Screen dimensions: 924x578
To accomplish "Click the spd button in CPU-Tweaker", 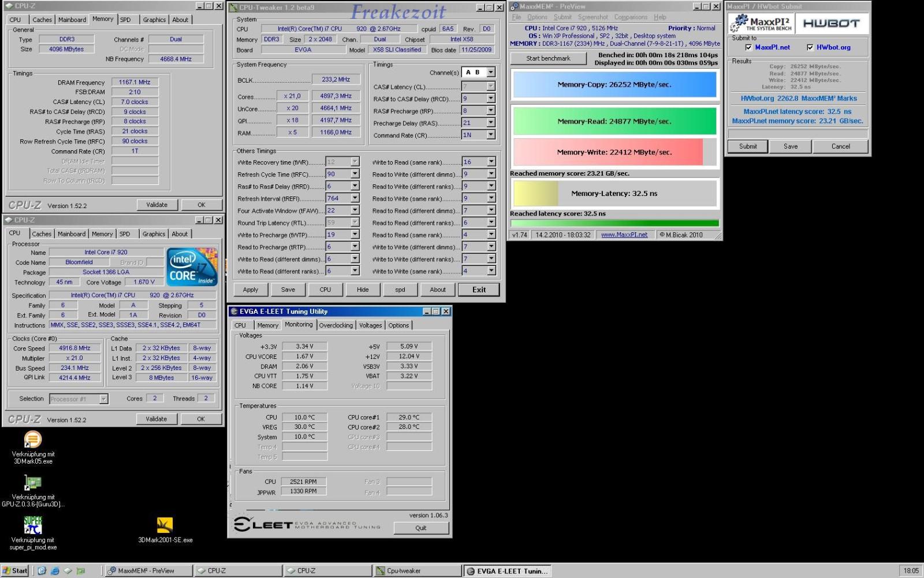I will coord(400,290).
